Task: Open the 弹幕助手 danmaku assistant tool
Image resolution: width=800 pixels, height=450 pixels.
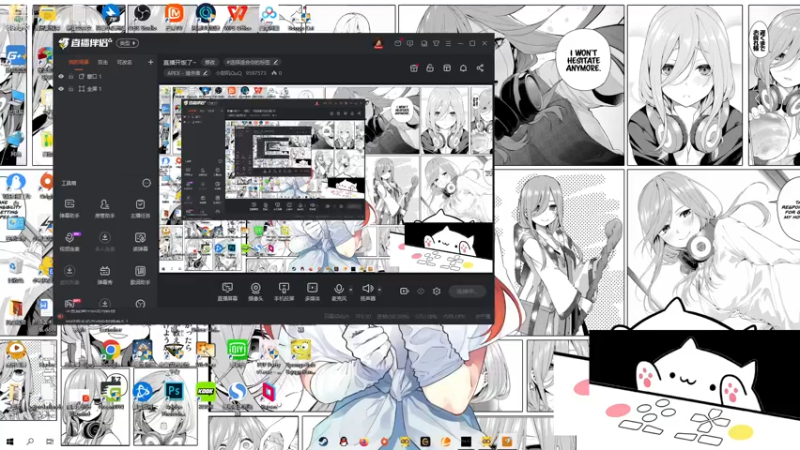Action: point(69,208)
